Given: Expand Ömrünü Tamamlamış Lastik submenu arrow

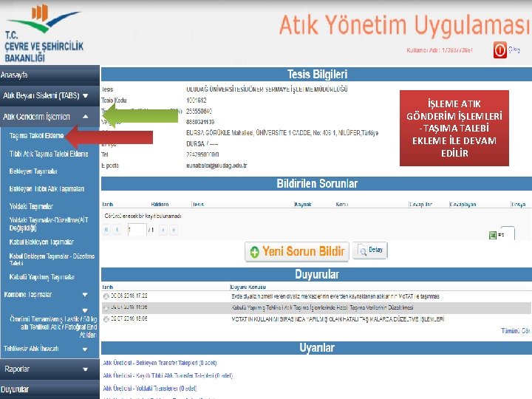Looking at the screenshot, I should 85,310.
